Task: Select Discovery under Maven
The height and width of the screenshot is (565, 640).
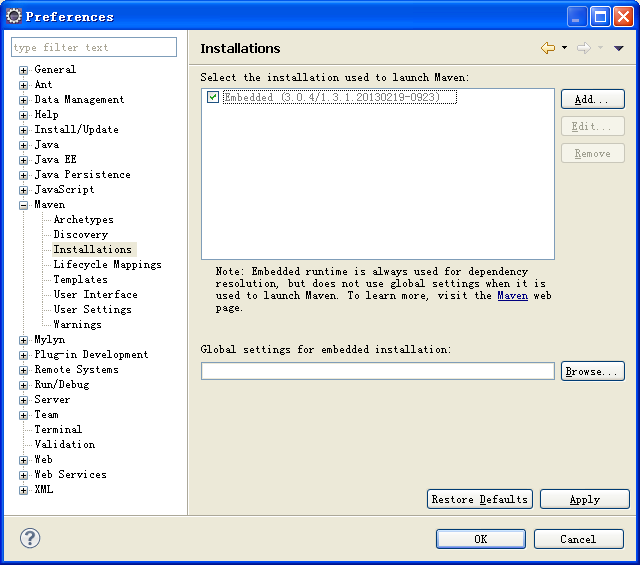Action: 81,234
